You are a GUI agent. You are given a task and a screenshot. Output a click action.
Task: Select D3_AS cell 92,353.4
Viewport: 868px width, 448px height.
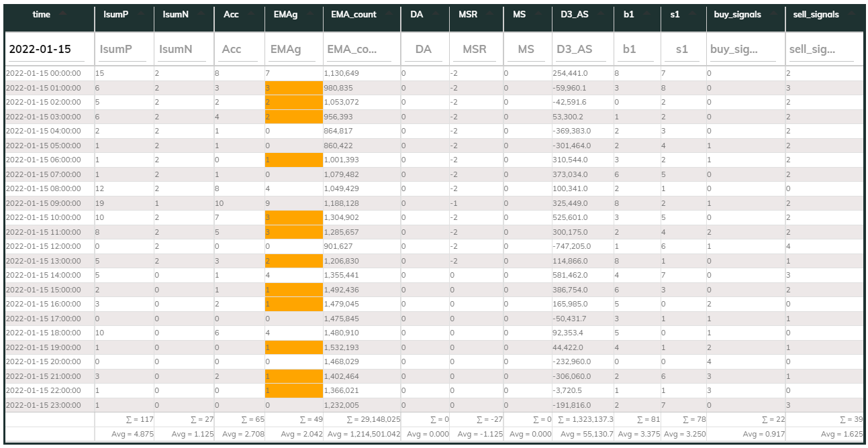[x=583, y=333]
